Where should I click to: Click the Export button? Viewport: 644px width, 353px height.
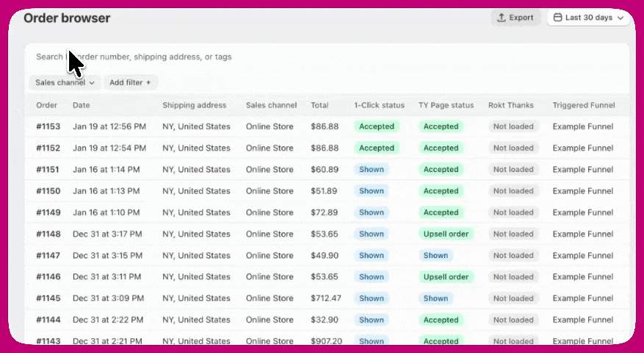pos(515,18)
